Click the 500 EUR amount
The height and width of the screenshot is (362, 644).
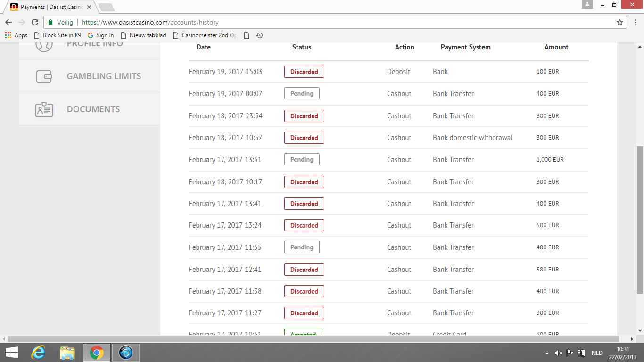point(548,225)
